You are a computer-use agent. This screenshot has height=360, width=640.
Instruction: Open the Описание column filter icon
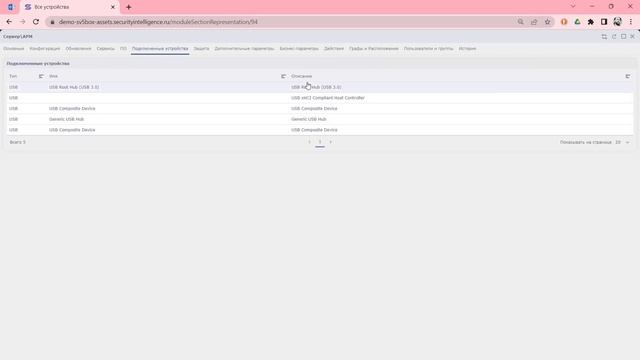(x=628, y=76)
